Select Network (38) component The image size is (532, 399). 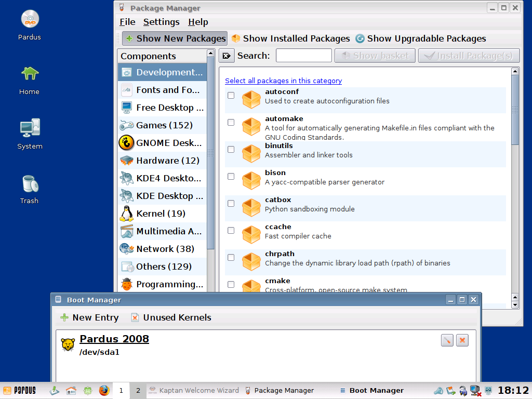162,249
